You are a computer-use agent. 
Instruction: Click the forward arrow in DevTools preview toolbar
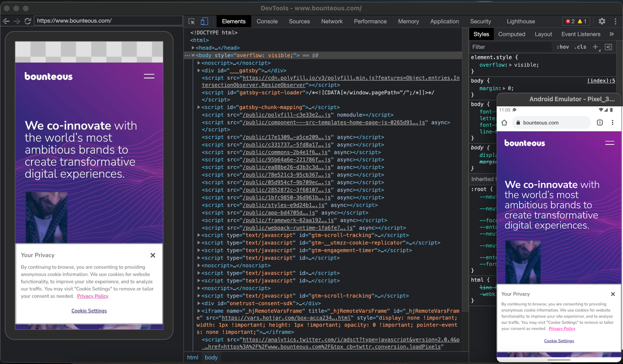click(17, 21)
